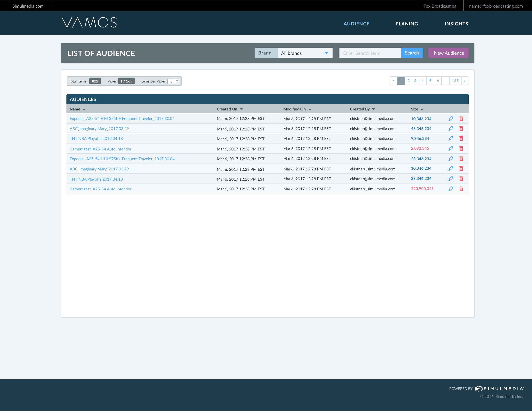Open name@foxbroadcasting.com account menu
This screenshot has height=411, width=532.
(x=496, y=6)
